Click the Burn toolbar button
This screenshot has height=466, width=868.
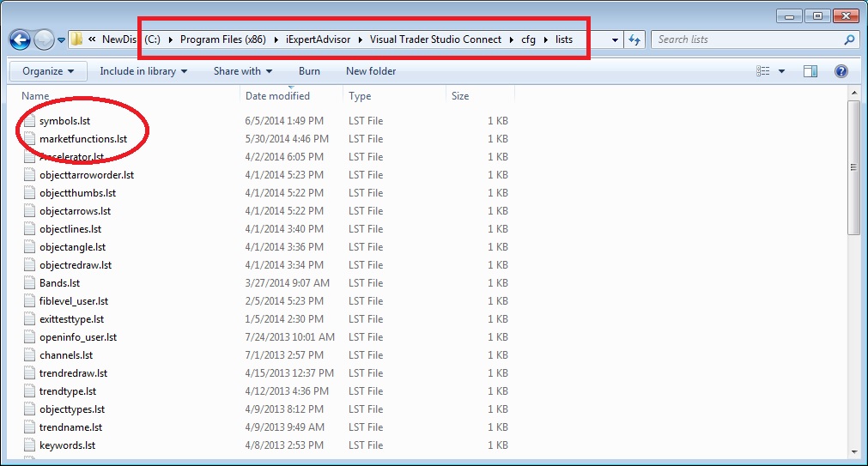coord(309,71)
